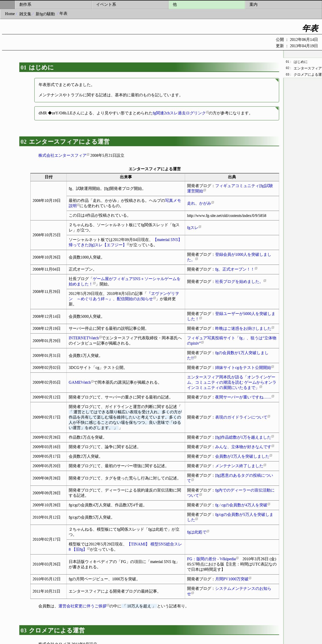This screenshot has width=322, height=644.
Task: Click the 03 クロメアによる運営 section heading
Action: pos(149,630)
